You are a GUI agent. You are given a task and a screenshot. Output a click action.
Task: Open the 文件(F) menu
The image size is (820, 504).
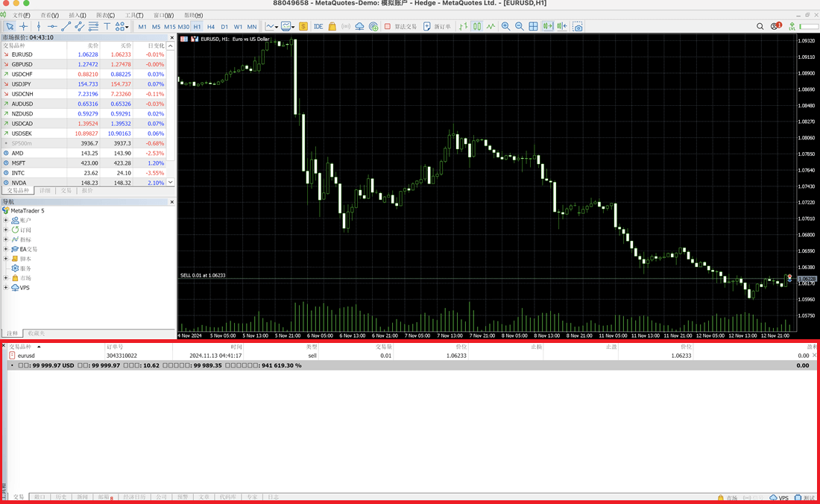[x=22, y=15]
